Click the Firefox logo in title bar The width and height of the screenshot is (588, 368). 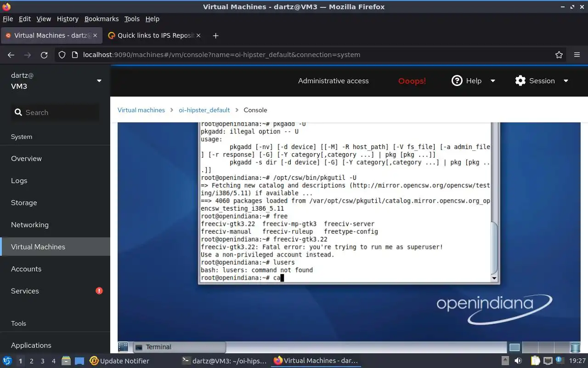tap(6, 6)
